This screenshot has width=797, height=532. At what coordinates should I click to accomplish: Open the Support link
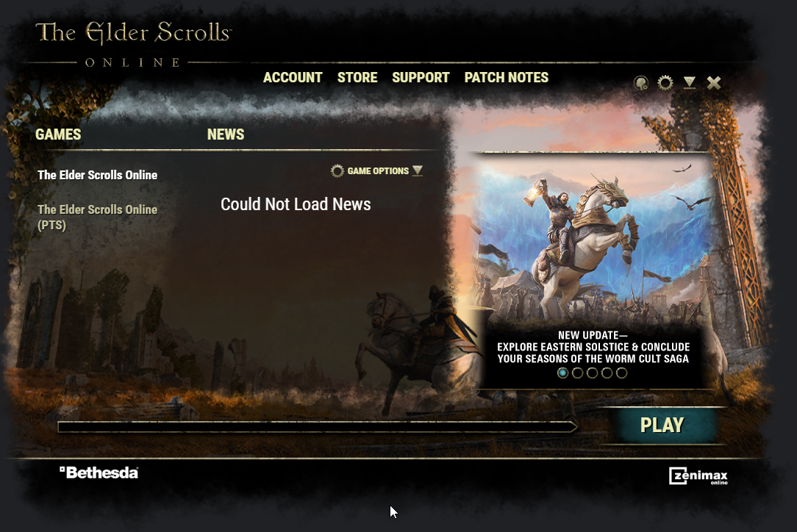(x=421, y=77)
